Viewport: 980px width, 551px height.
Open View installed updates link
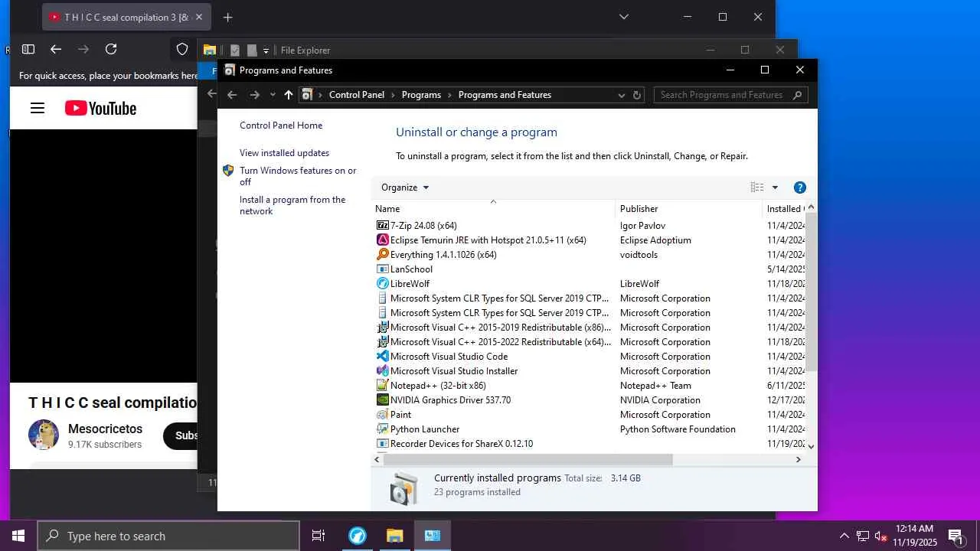pyautogui.click(x=284, y=153)
